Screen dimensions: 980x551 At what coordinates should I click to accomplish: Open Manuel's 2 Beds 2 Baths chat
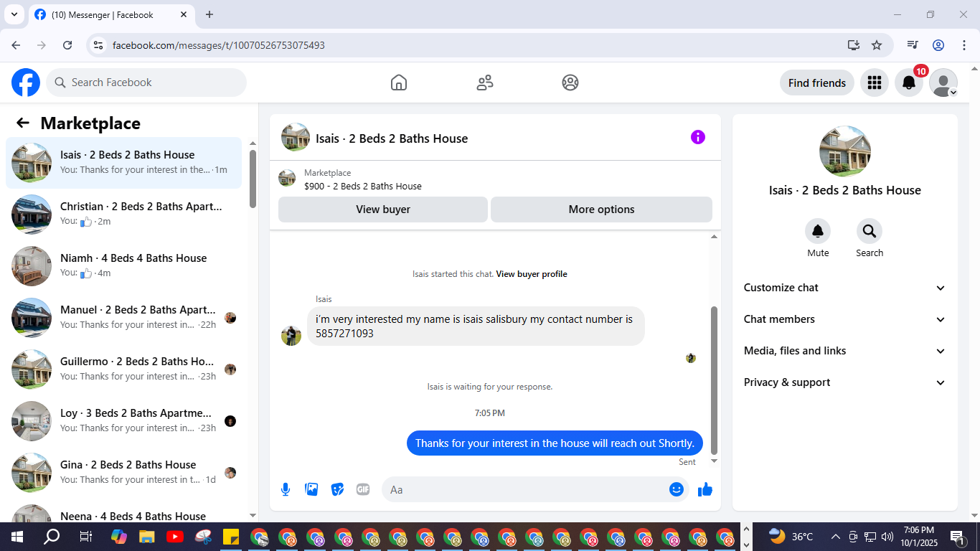(124, 318)
